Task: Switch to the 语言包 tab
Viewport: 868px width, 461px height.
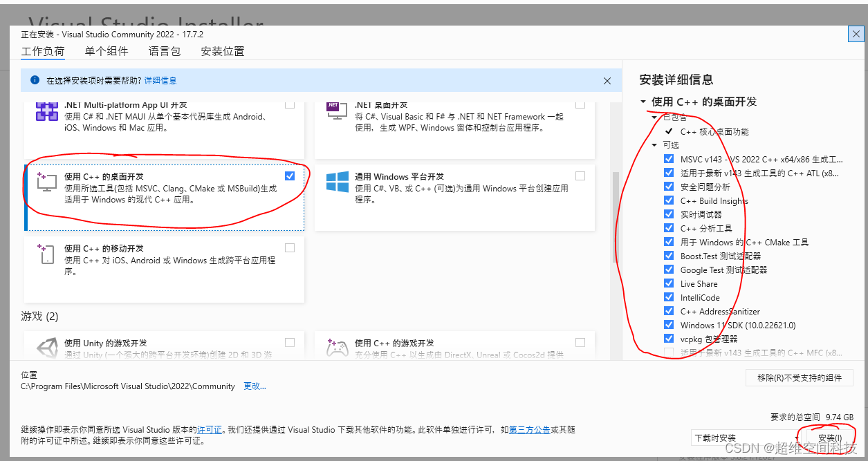Action: point(165,51)
